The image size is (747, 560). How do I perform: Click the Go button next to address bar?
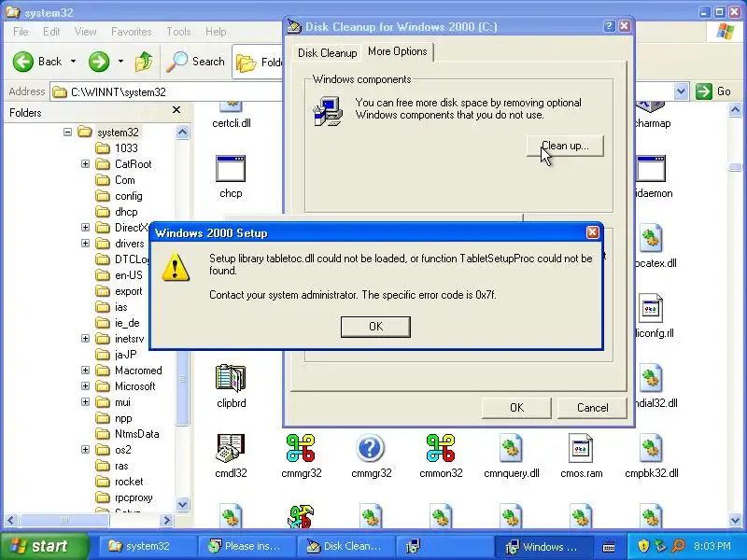(x=713, y=91)
